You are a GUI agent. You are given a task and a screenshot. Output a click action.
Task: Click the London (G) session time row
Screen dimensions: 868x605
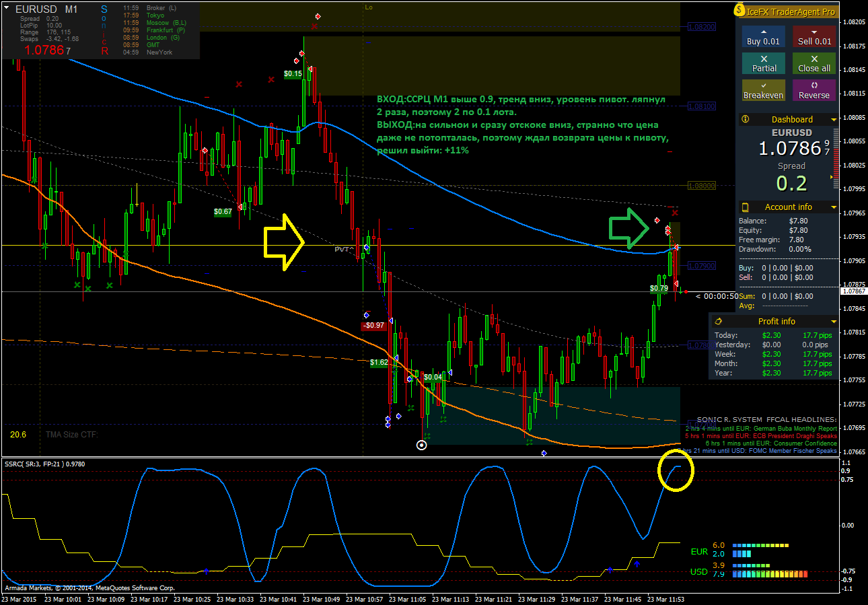pos(152,38)
